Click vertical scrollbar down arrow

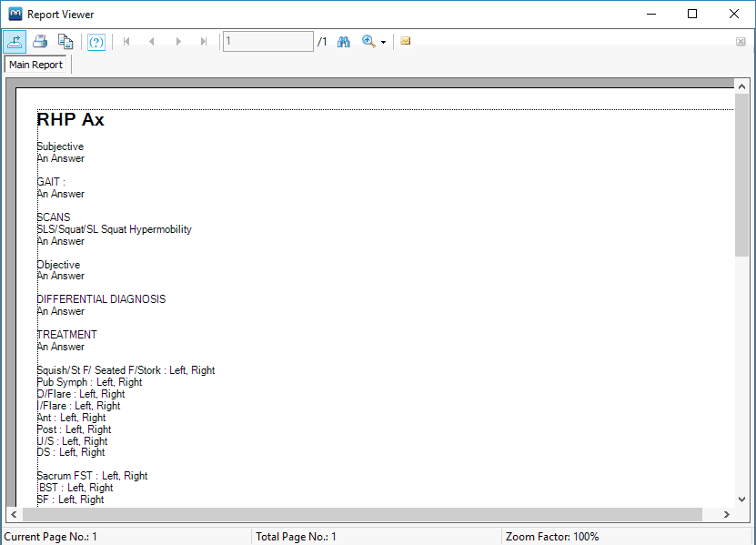[x=741, y=500]
